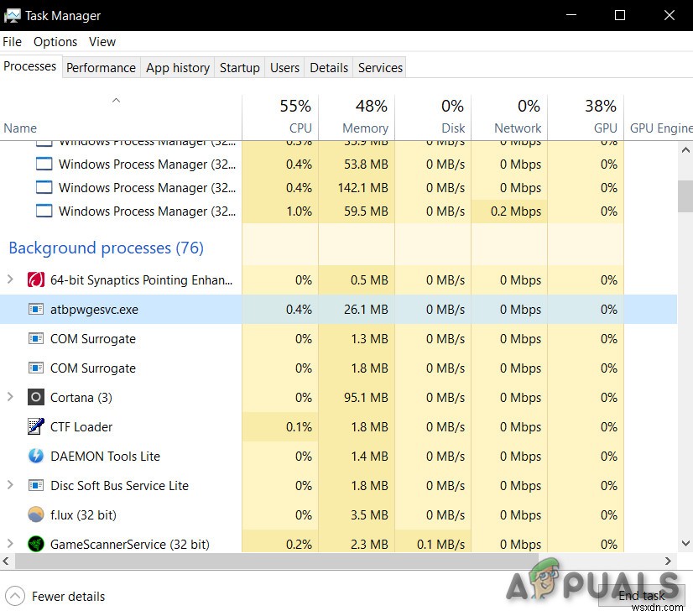The width and height of the screenshot is (693, 616).
Task: Click the Task Manager title bar icon
Action: (13, 15)
